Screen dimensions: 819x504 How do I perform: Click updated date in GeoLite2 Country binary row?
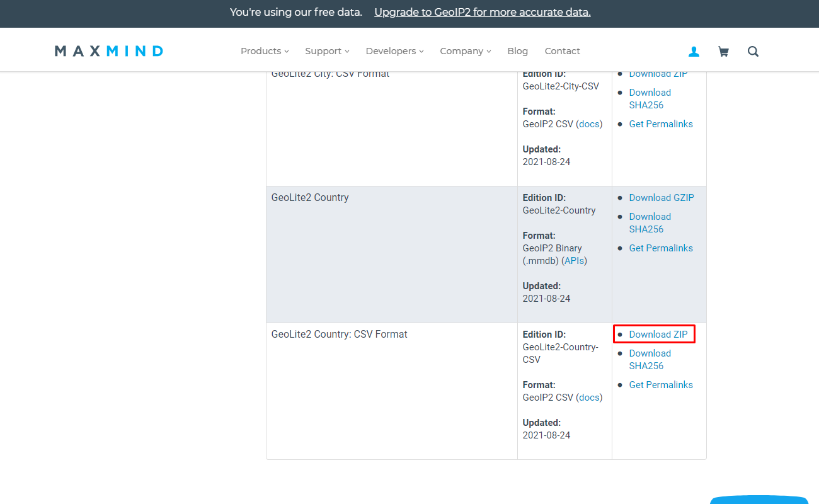(x=547, y=299)
